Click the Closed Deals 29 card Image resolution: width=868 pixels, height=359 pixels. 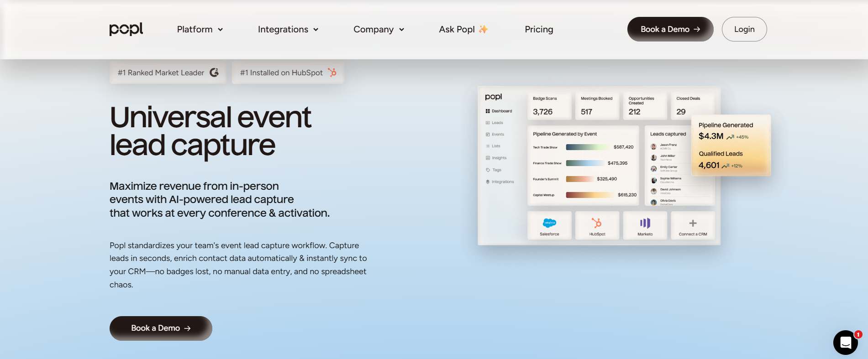(x=693, y=106)
